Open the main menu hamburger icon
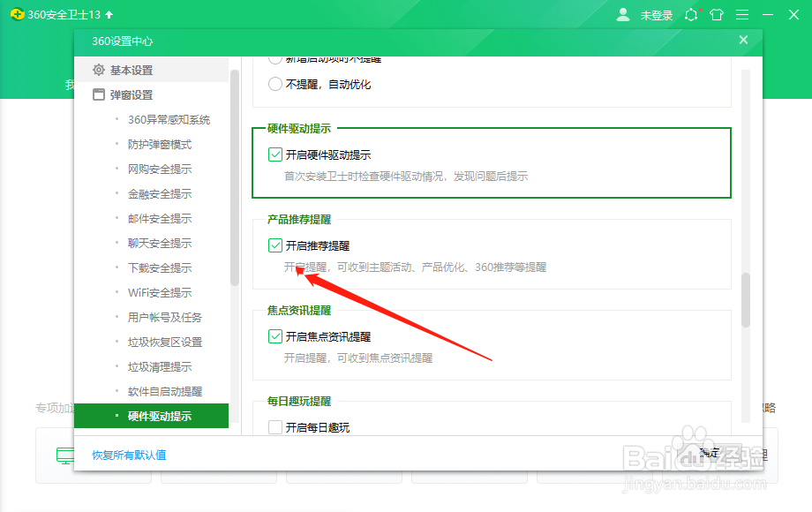 tap(742, 14)
